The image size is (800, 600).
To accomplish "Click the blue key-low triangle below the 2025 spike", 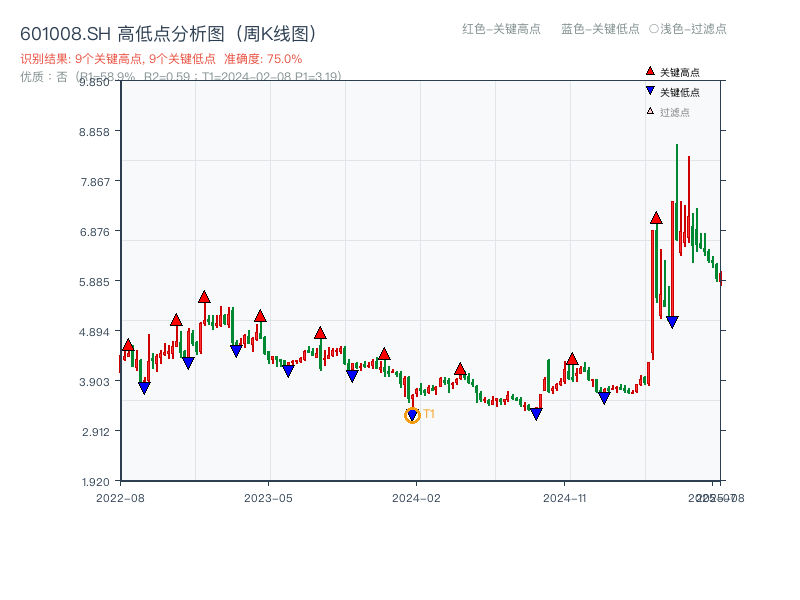I will pos(671,320).
